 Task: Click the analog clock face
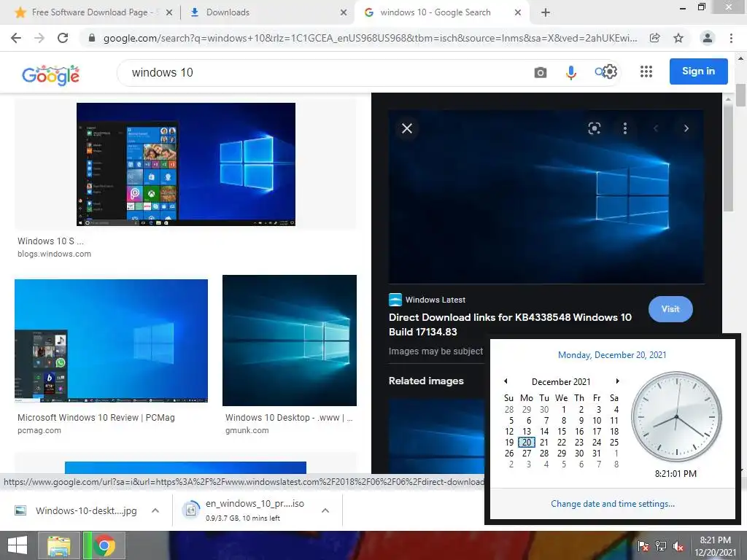pos(676,417)
